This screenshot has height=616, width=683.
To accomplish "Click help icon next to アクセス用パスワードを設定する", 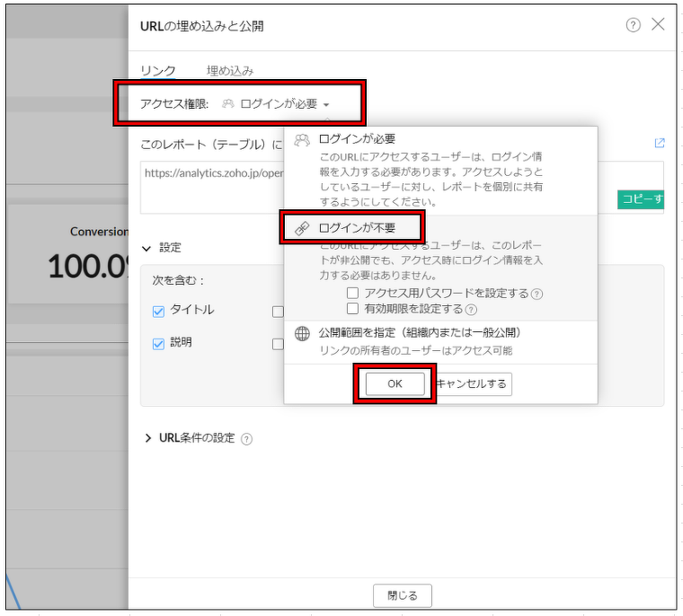I will pyautogui.click(x=537, y=294).
